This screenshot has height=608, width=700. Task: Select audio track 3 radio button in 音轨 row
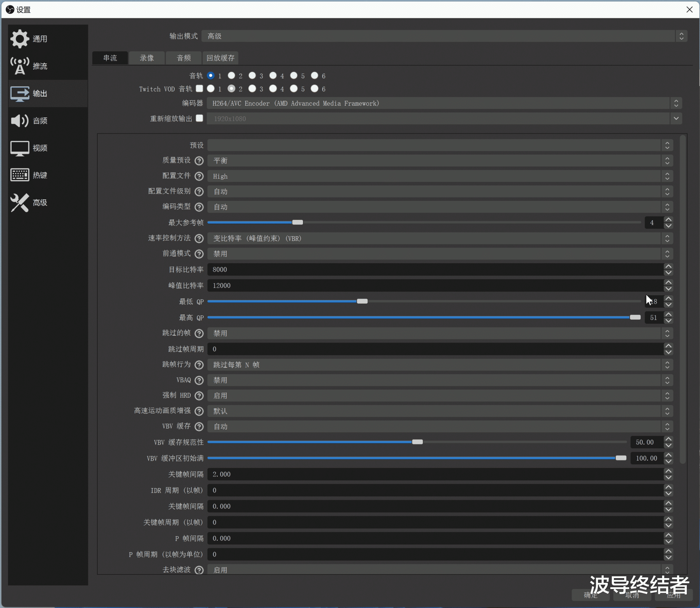coord(252,75)
